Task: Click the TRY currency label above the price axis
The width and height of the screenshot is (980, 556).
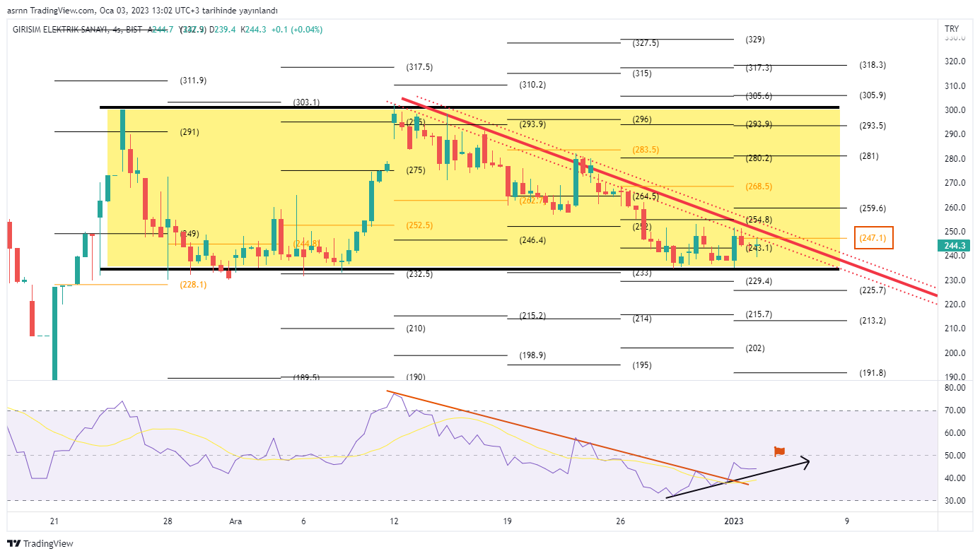Action: [x=951, y=29]
